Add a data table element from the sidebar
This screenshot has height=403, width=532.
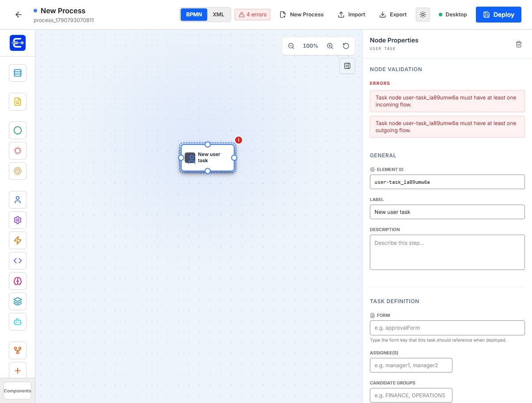point(18,73)
